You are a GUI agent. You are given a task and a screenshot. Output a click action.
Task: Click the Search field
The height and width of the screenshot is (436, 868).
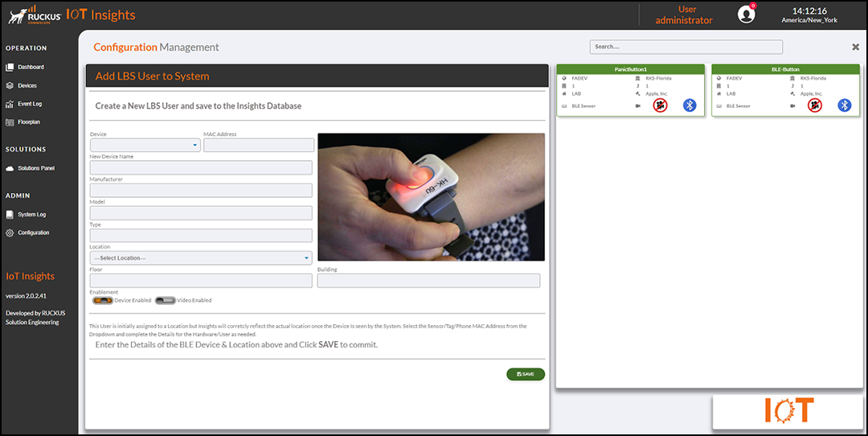(686, 47)
